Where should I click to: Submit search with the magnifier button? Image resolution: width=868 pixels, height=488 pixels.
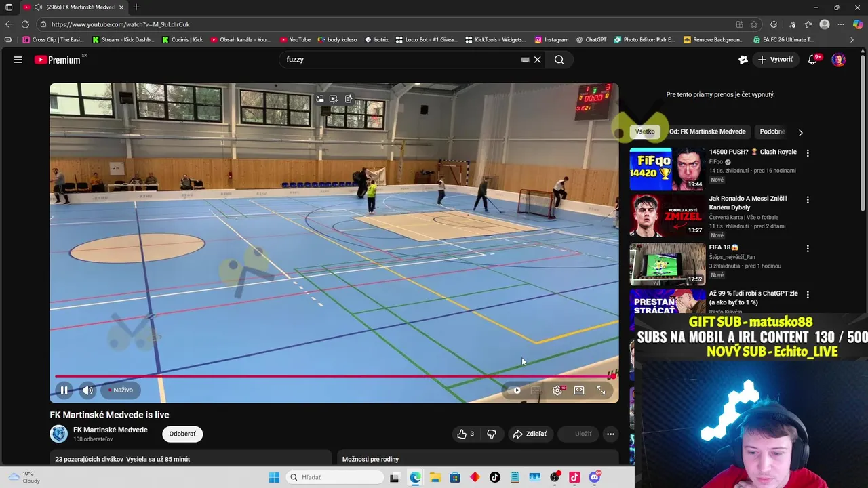pos(559,60)
